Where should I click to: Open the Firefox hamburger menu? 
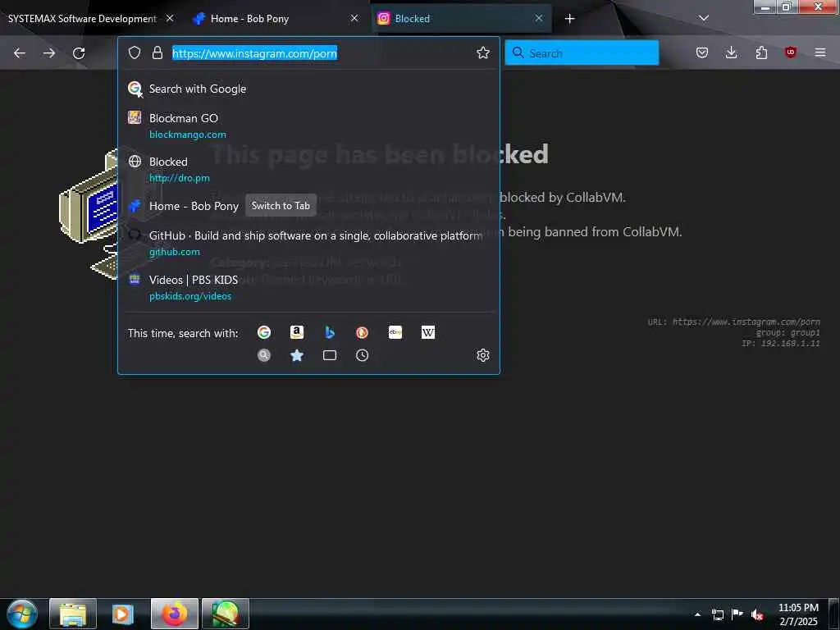[820, 52]
